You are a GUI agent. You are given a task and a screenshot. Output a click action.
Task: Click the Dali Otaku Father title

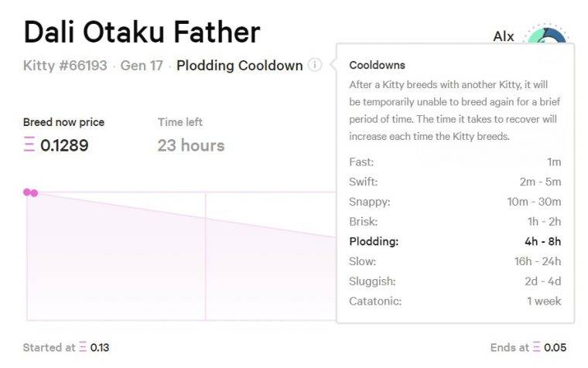(x=142, y=32)
